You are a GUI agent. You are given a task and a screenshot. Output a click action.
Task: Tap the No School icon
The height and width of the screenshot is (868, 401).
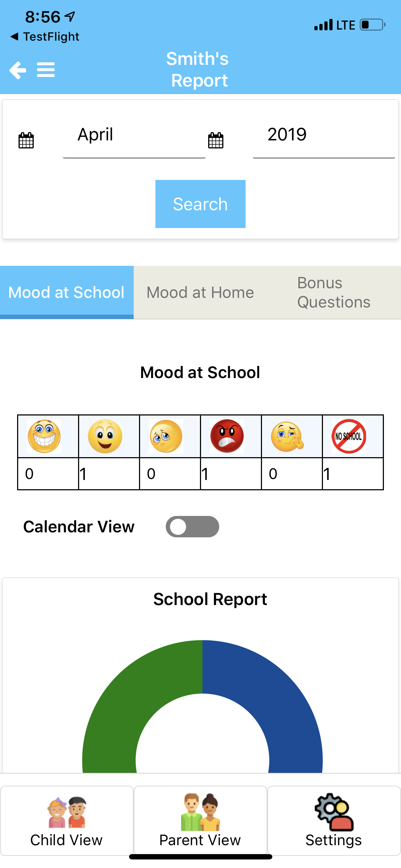pyautogui.click(x=349, y=436)
